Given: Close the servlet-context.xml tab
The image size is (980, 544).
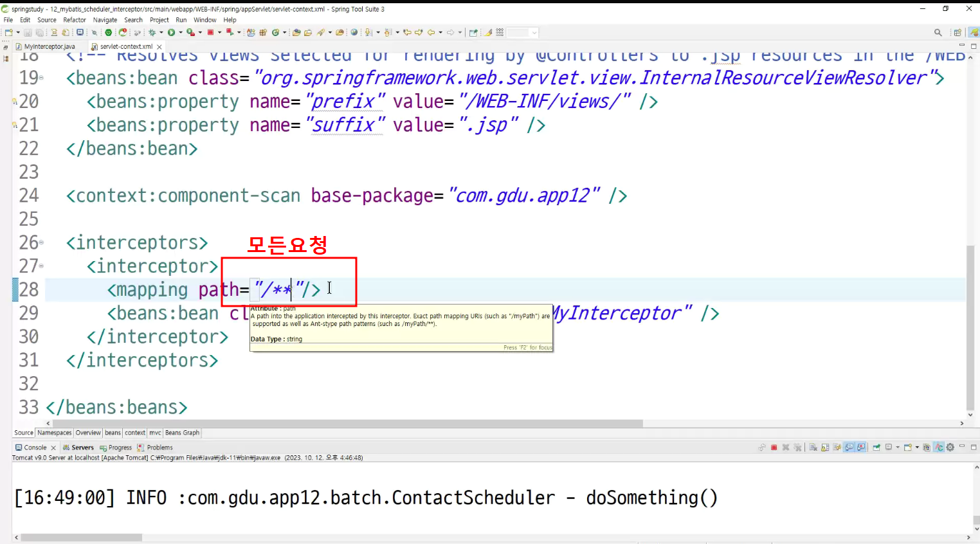Looking at the screenshot, I should (159, 47).
